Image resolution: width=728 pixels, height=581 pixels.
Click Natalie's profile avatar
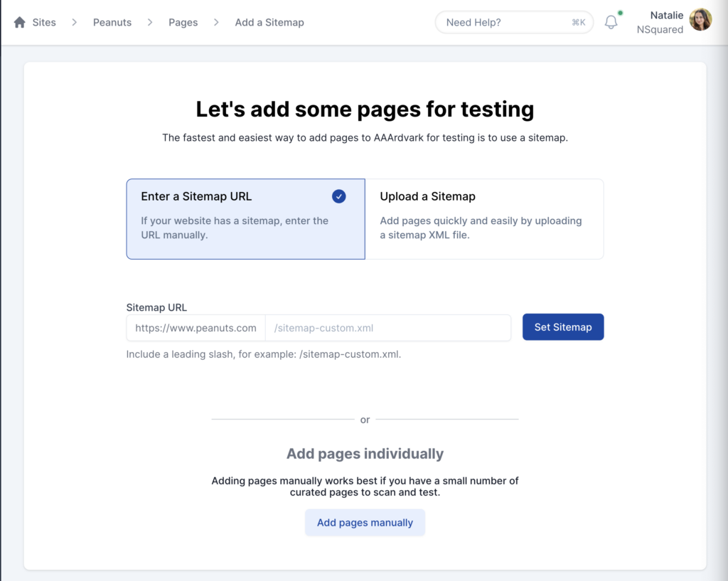point(700,20)
